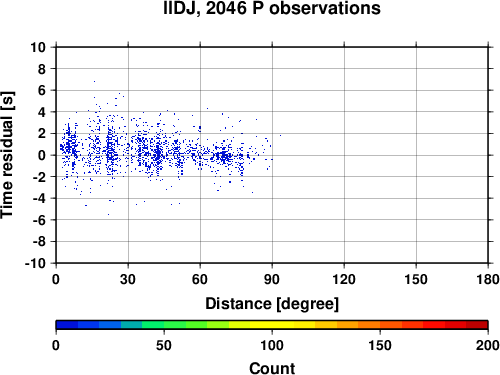Click the Time residual [s] axis label
Viewport: 500px width, 375px height.
(x=7, y=155)
